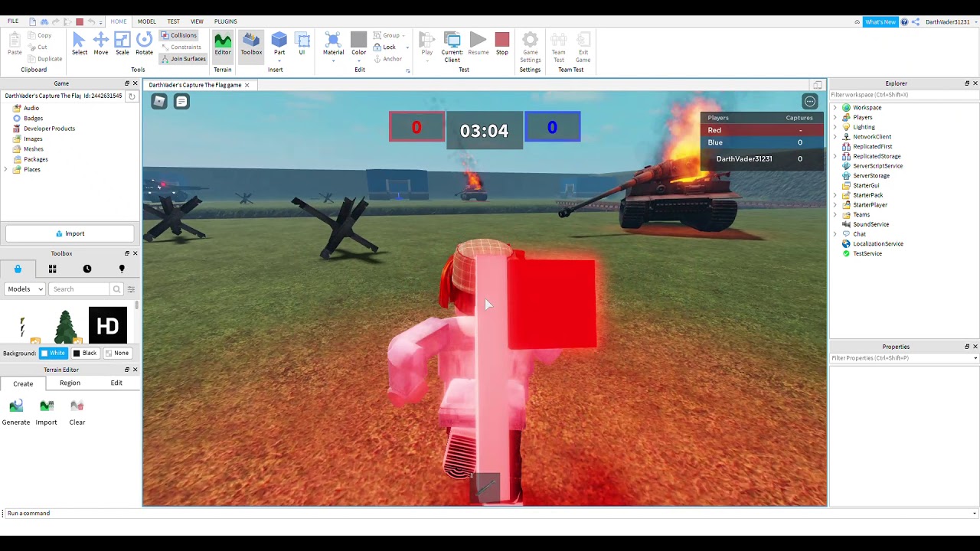Open Toolbox filter settings icon

[x=131, y=289]
